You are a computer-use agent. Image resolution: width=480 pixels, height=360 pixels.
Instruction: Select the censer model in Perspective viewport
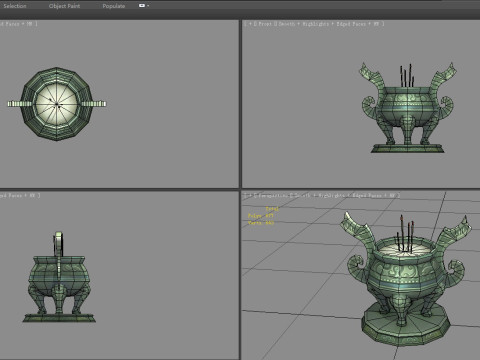pos(406,279)
